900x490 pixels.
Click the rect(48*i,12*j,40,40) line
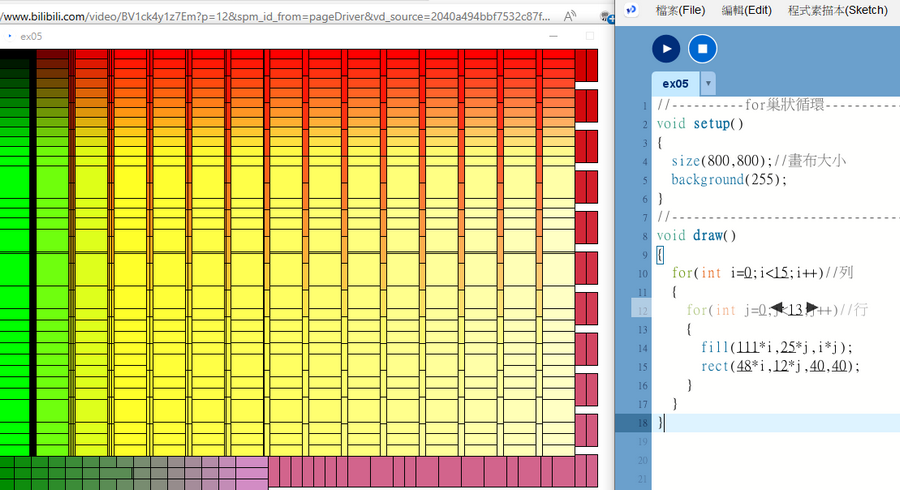[x=779, y=365]
